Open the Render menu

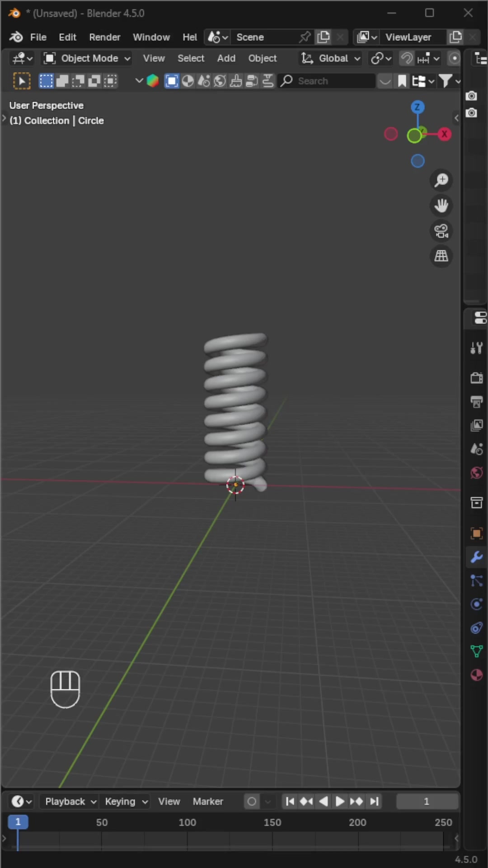[x=104, y=37]
